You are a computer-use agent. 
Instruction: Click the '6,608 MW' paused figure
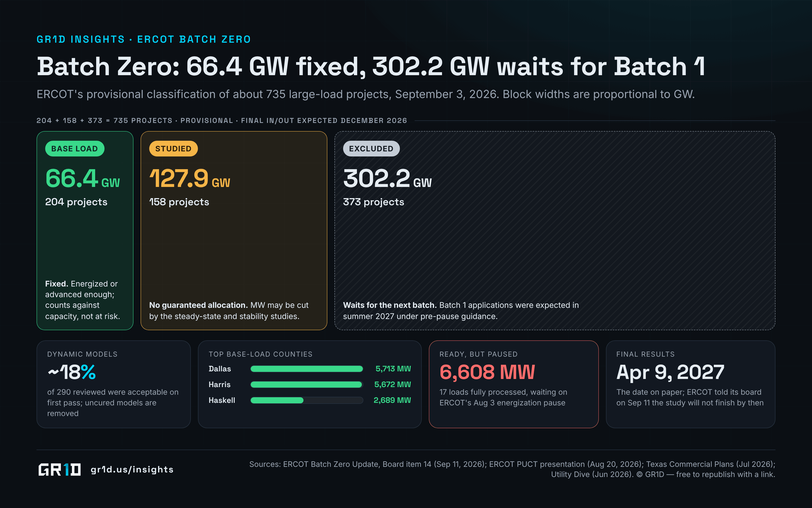[x=487, y=372]
